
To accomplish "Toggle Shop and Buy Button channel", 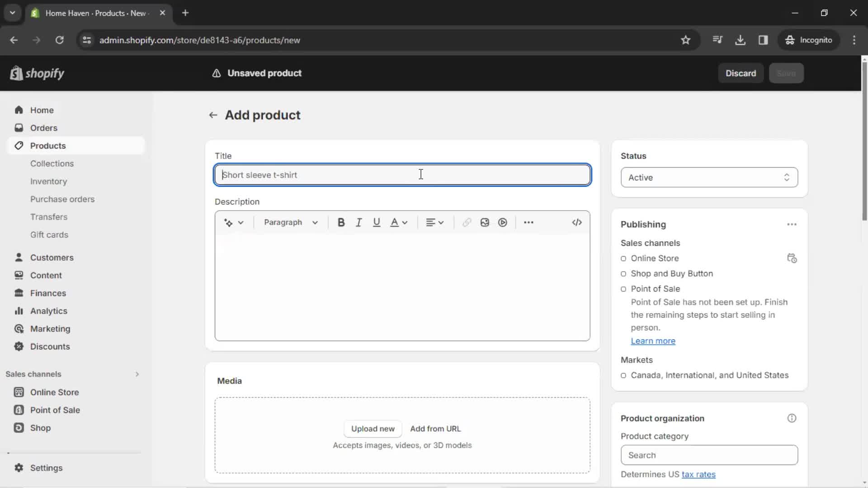I will [623, 273].
